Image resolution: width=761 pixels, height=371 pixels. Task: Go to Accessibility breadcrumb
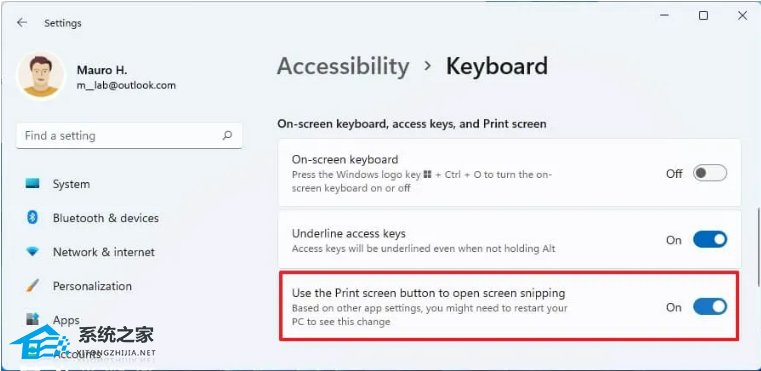[343, 67]
